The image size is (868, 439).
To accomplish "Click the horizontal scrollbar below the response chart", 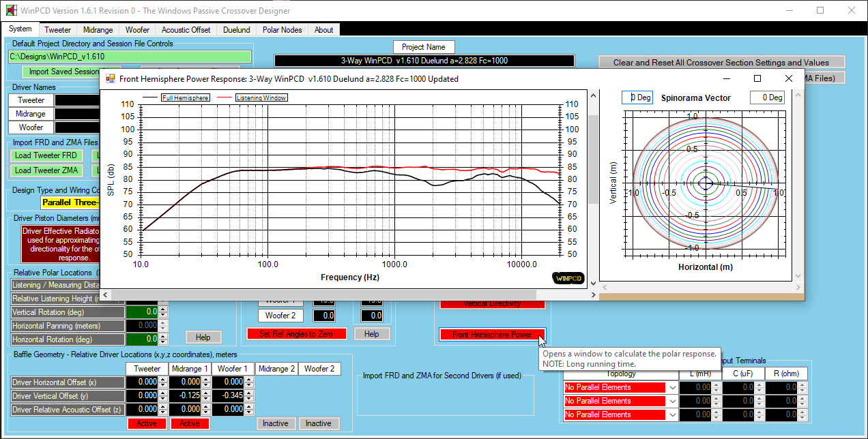I will [348, 295].
